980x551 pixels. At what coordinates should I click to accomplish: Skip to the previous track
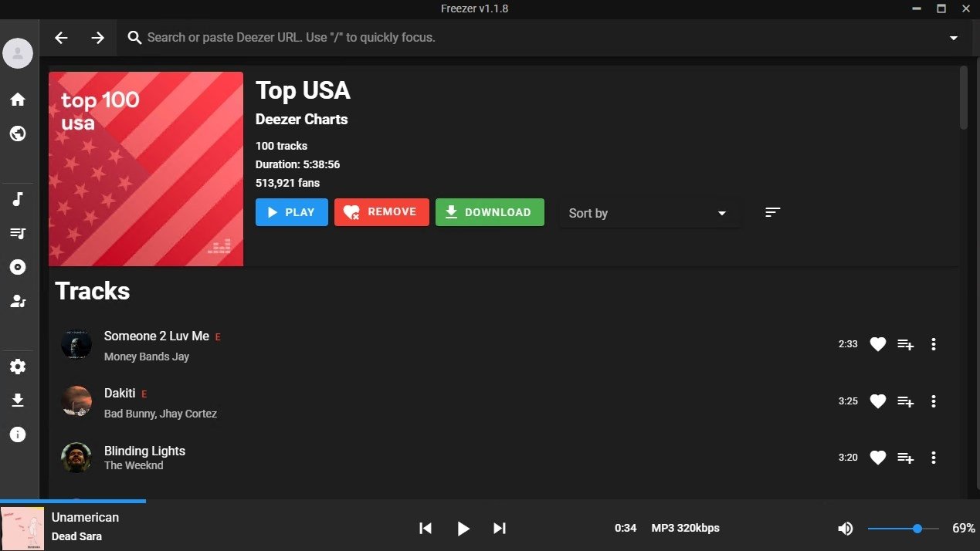click(x=426, y=528)
